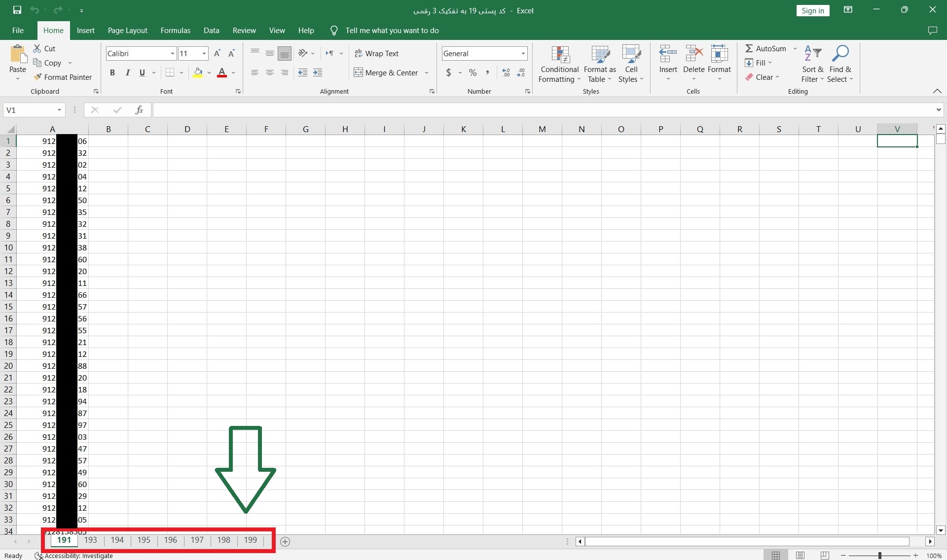947x560 pixels.
Task: Switch to Page Break Preview view
Action: coord(825,556)
